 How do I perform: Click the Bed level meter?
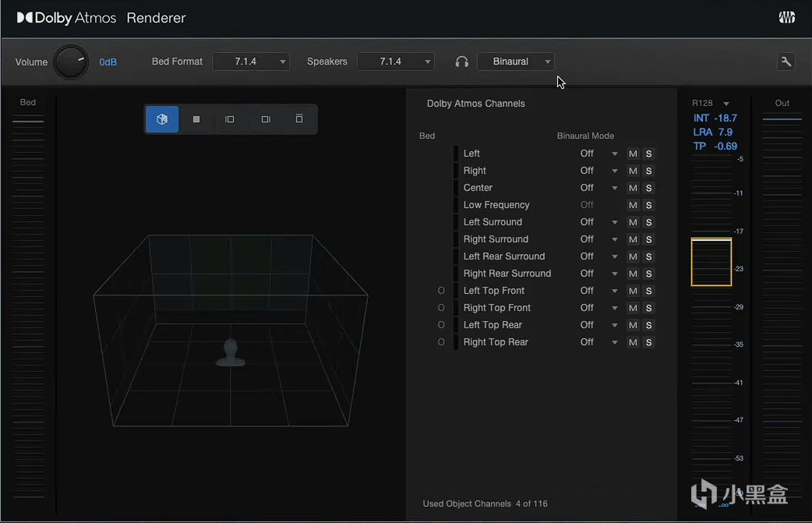[x=28, y=308]
